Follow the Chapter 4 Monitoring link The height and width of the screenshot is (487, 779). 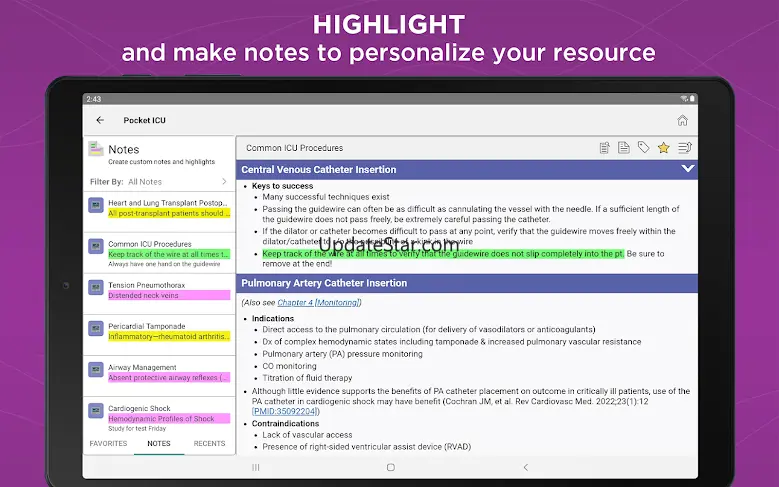(318, 302)
